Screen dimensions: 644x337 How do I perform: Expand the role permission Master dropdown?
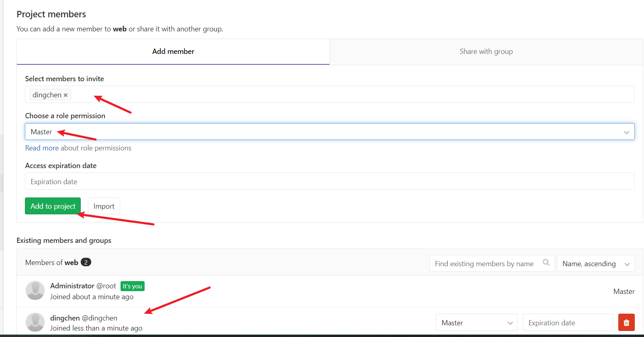[x=329, y=132]
